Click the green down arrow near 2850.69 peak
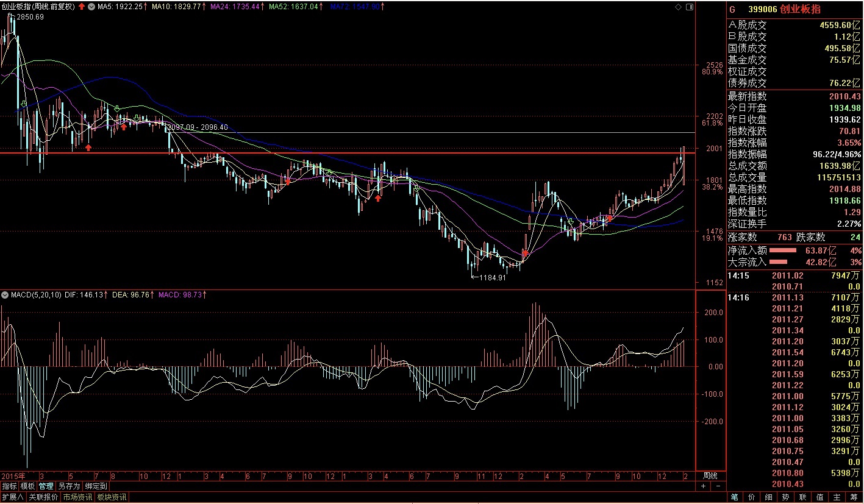The image size is (864, 504). (x=23, y=104)
